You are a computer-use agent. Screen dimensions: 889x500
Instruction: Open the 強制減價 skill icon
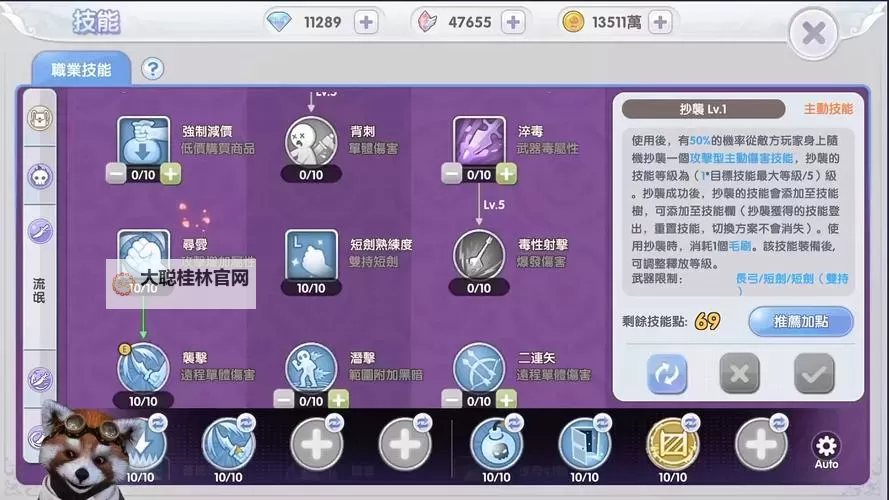[x=143, y=141]
